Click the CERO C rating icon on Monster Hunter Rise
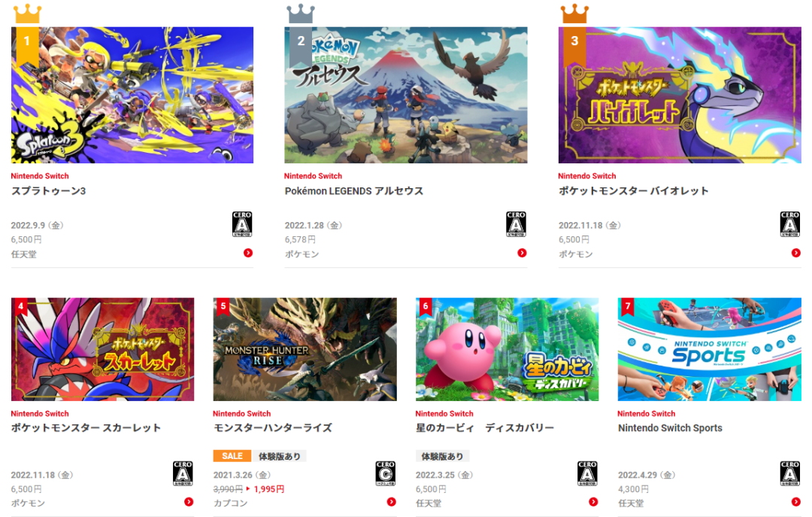Viewport: 812px width, 517px height. 385,473
